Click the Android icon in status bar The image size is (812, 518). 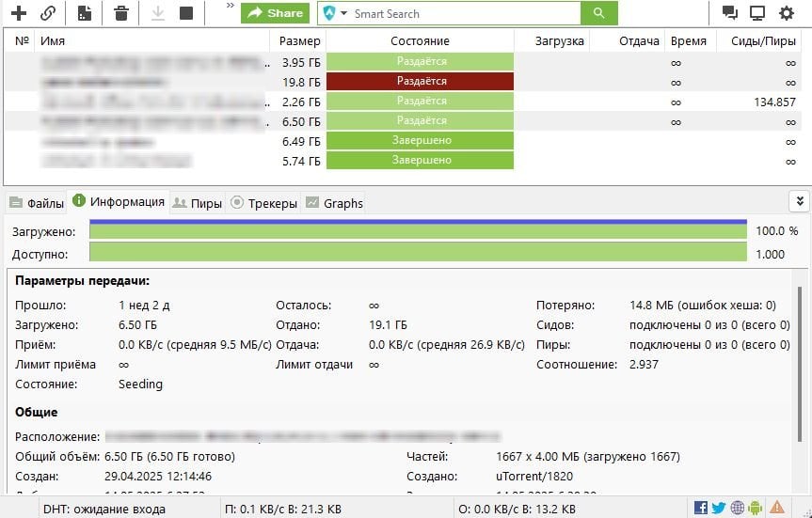(756, 508)
